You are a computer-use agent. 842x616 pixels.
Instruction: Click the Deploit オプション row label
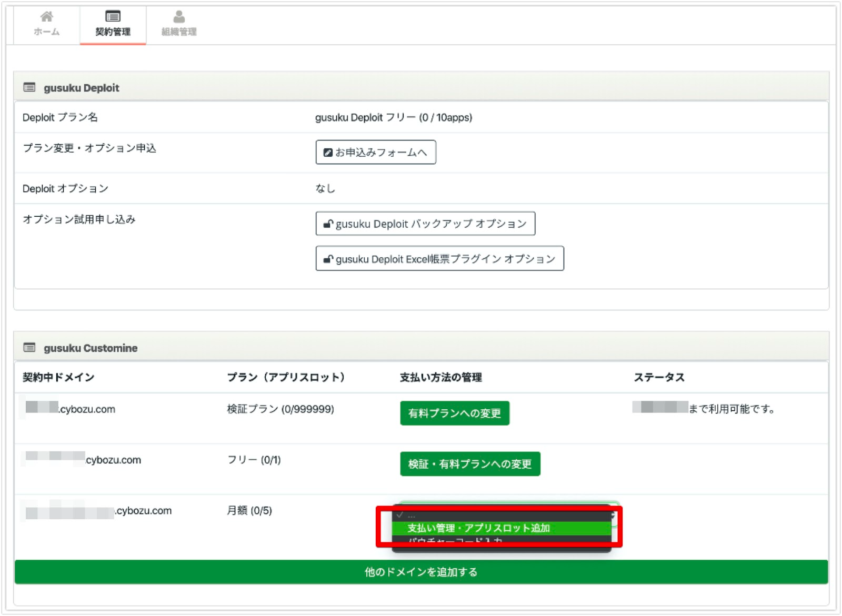click(65, 188)
